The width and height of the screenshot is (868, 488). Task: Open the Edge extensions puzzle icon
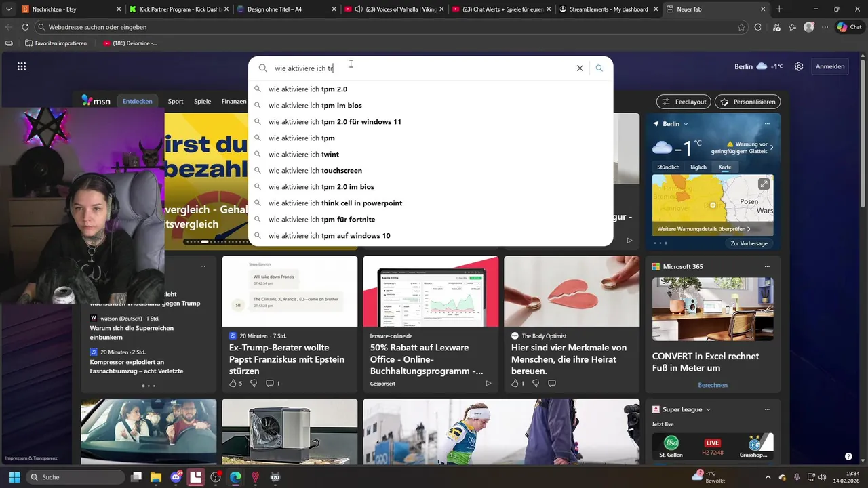point(758,27)
